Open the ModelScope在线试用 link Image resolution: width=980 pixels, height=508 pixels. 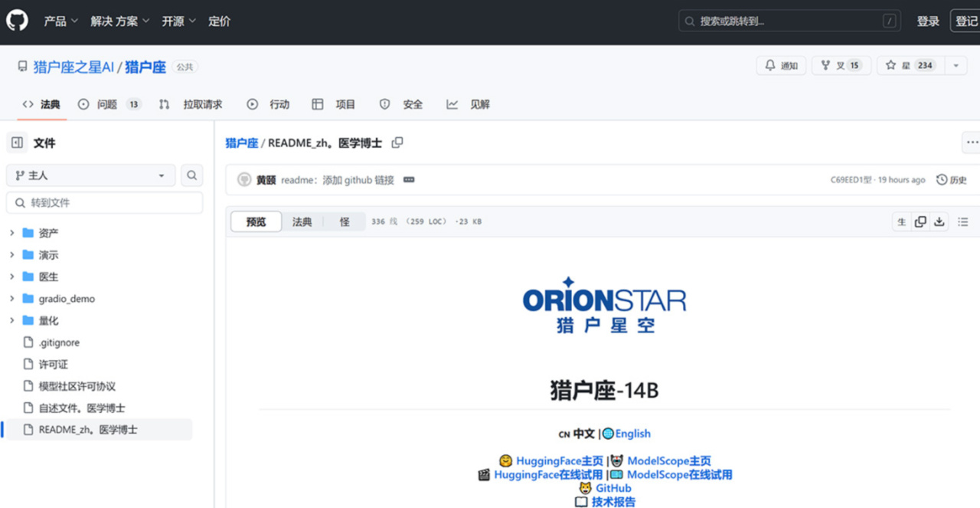coord(680,475)
